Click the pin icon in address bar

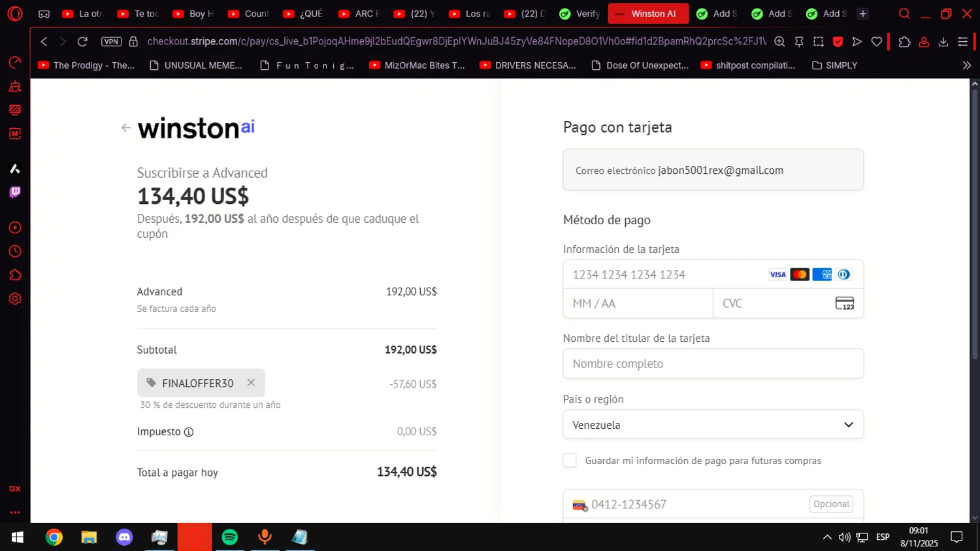pyautogui.click(x=799, y=41)
